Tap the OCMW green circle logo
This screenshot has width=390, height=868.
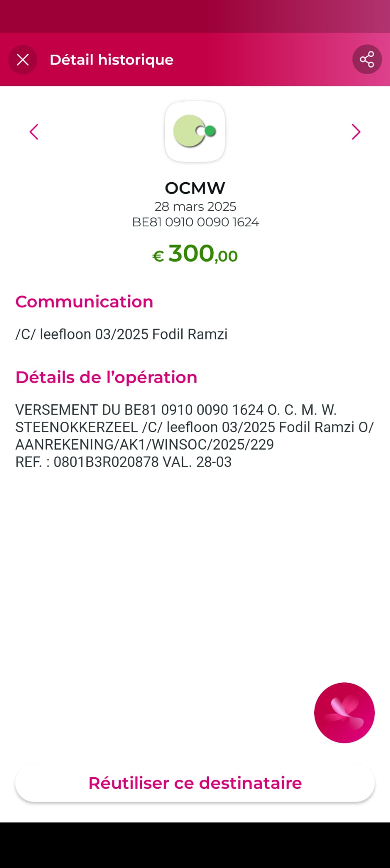tap(195, 131)
